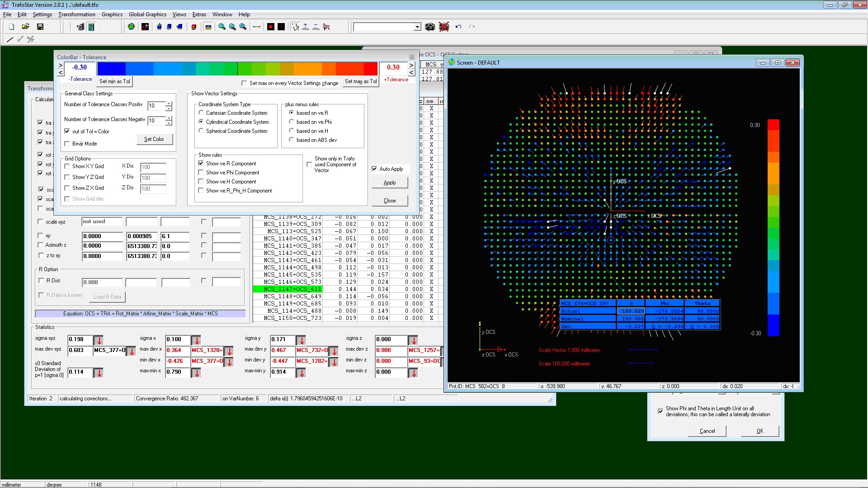Toggle Show Phi and Theta in Length Unit
Viewport: 868px width, 488px height.
click(x=660, y=411)
